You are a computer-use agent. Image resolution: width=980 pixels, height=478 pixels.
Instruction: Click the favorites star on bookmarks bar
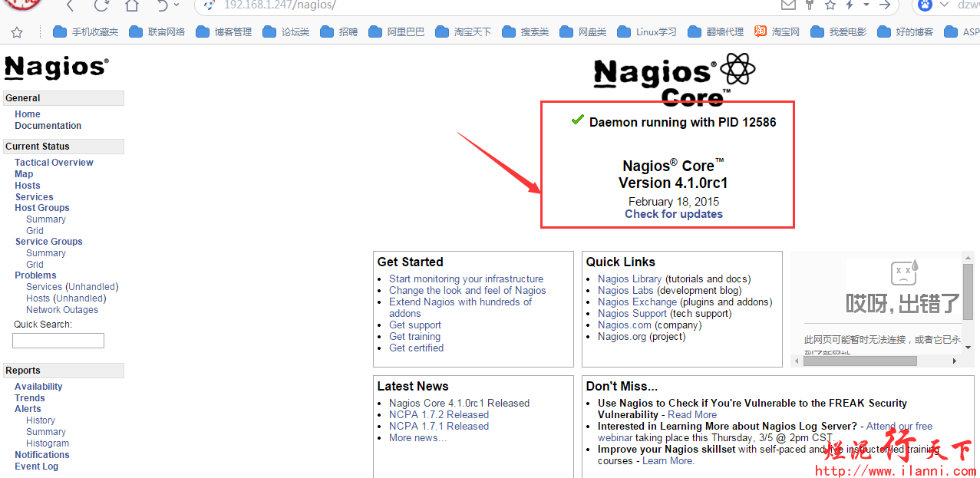(17, 32)
